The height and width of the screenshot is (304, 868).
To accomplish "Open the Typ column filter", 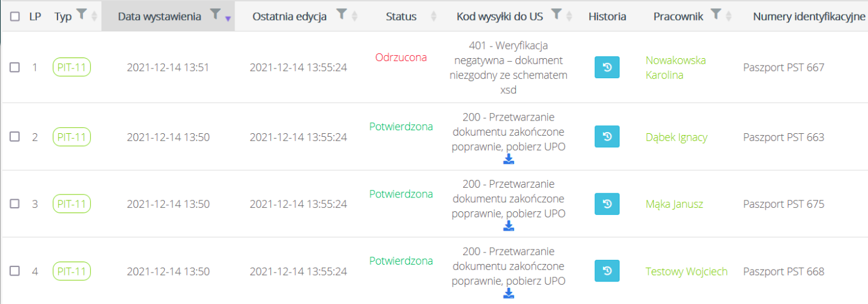I will [x=82, y=15].
